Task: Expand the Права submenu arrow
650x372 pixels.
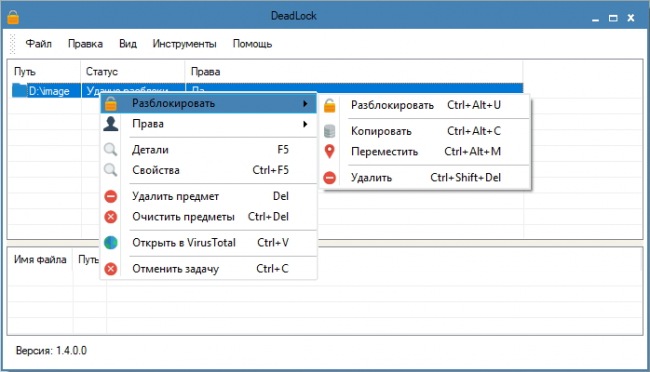Action: 305,124
